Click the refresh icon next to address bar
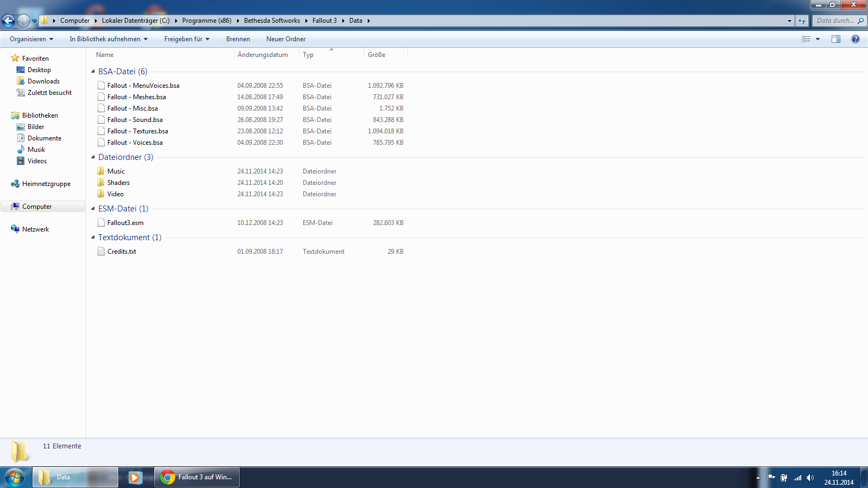This screenshot has width=868, height=488. pyautogui.click(x=802, y=21)
